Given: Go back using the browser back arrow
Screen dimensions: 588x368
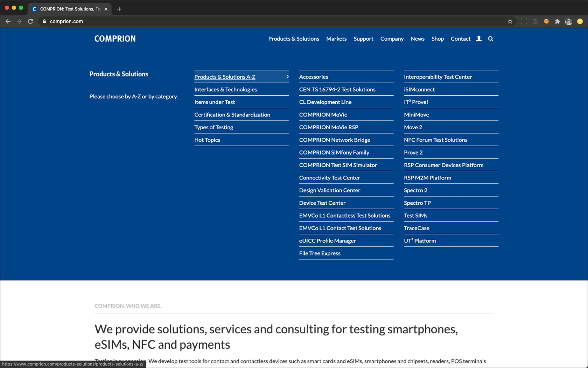Looking at the screenshot, I should click(8, 21).
